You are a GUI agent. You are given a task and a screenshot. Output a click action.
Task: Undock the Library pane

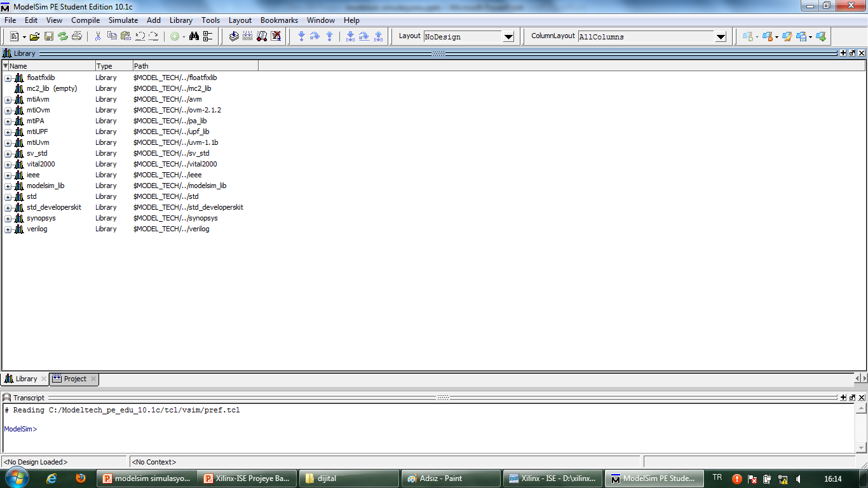(x=852, y=53)
